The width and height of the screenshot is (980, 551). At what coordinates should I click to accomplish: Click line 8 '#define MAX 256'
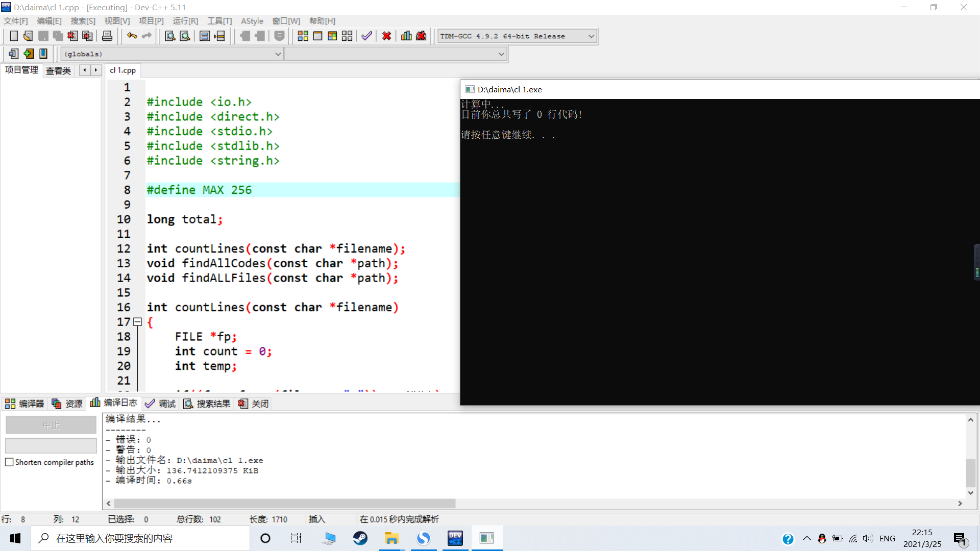click(199, 190)
